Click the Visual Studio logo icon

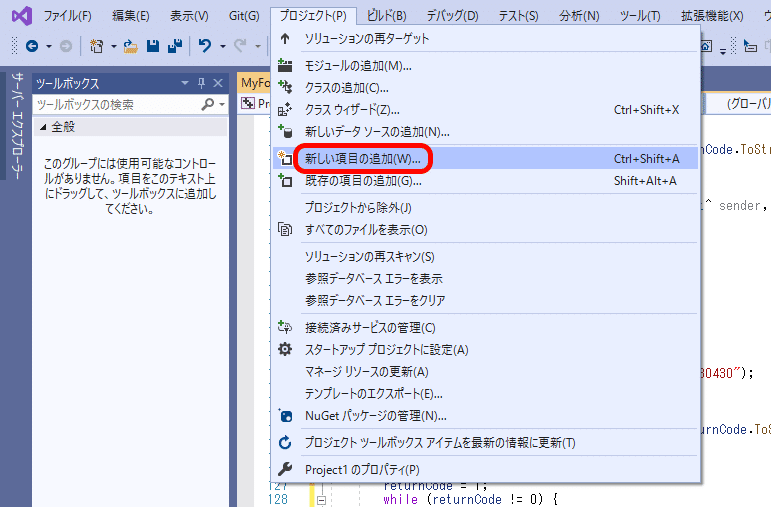point(22,16)
